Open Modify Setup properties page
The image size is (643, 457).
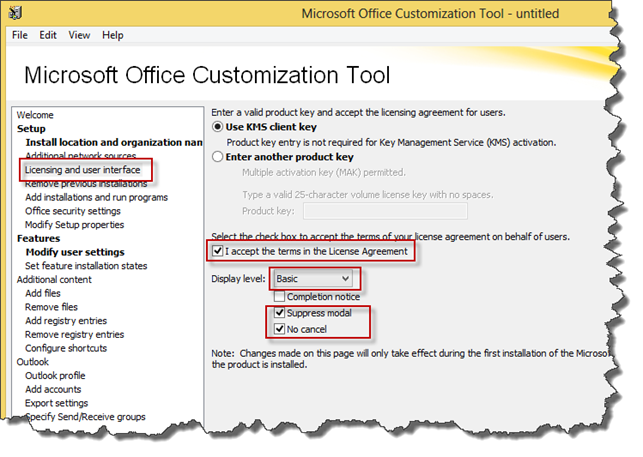click(74, 225)
